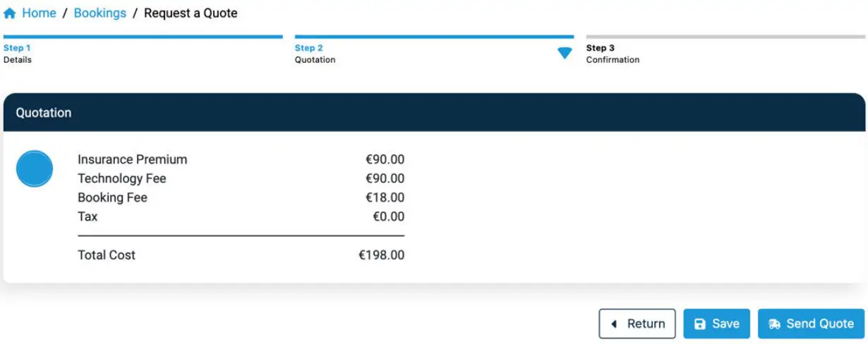Click the floppy disk icon on Save
This screenshot has width=868, height=344.
point(700,324)
